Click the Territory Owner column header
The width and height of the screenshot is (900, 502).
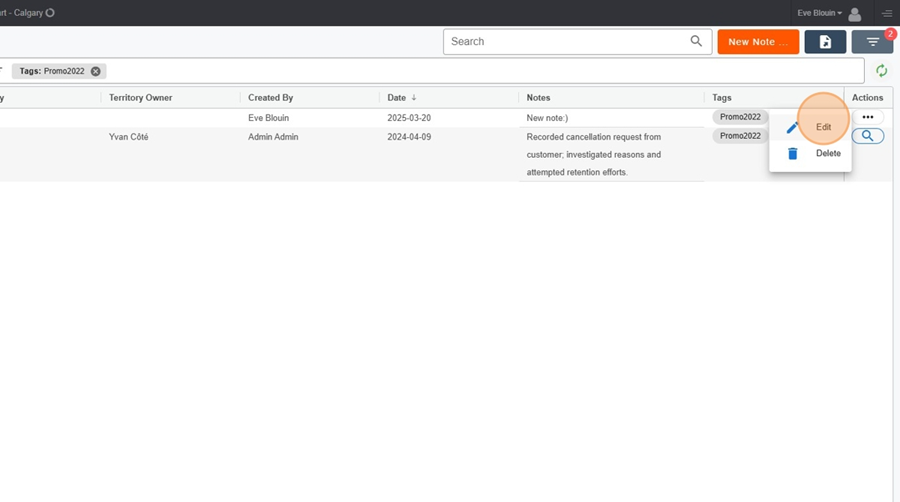(x=141, y=98)
